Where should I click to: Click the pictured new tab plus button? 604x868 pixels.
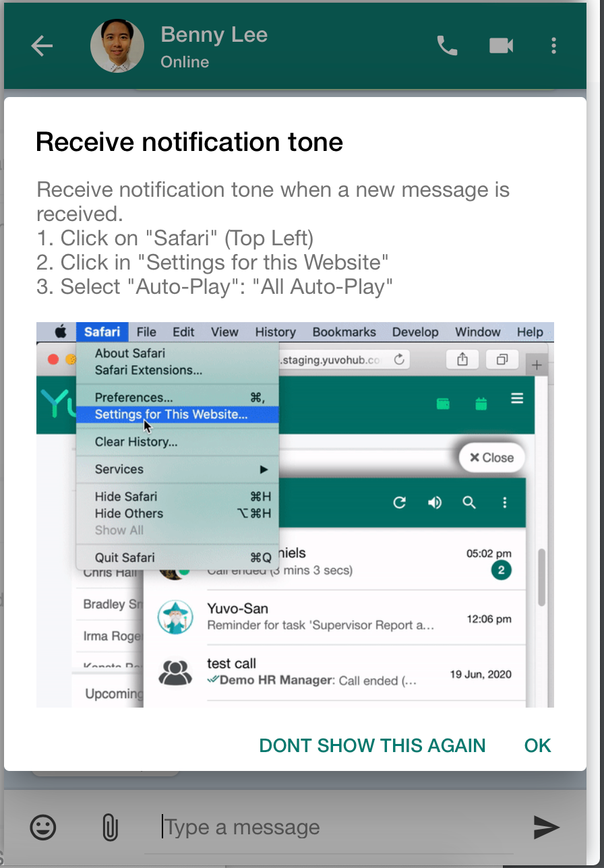(x=537, y=365)
